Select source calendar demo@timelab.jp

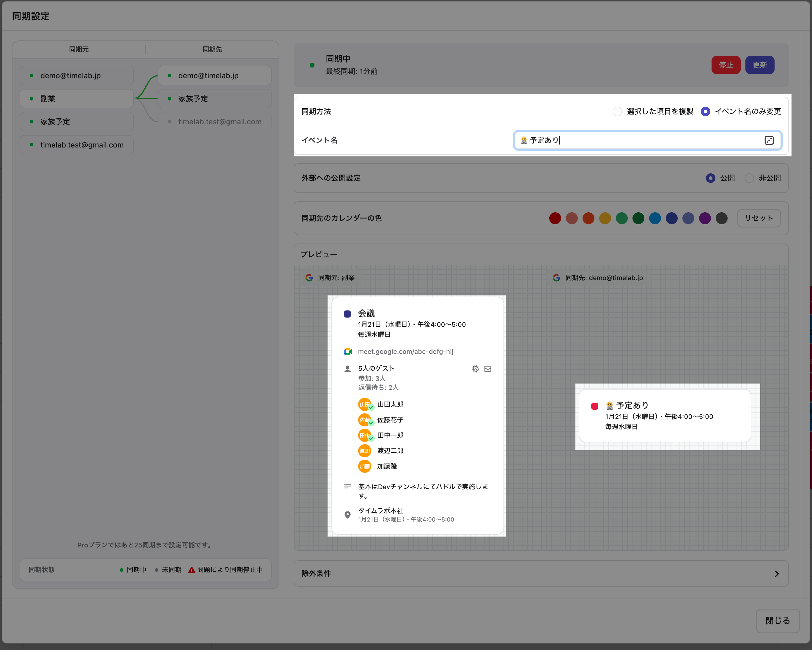pyautogui.click(x=76, y=76)
